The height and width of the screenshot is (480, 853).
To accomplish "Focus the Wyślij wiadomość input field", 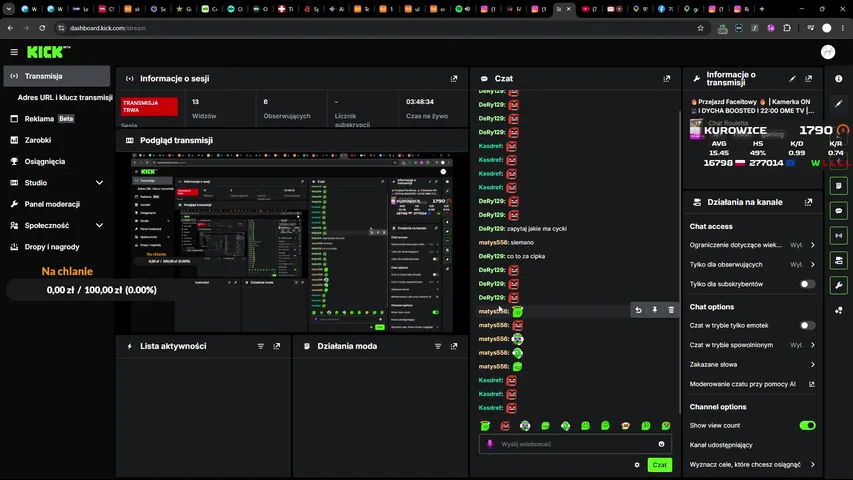I will tap(575, 444).
